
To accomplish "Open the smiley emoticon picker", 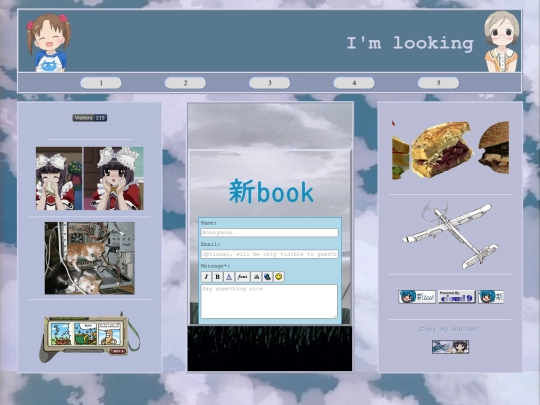I will (x=279, y=277).
